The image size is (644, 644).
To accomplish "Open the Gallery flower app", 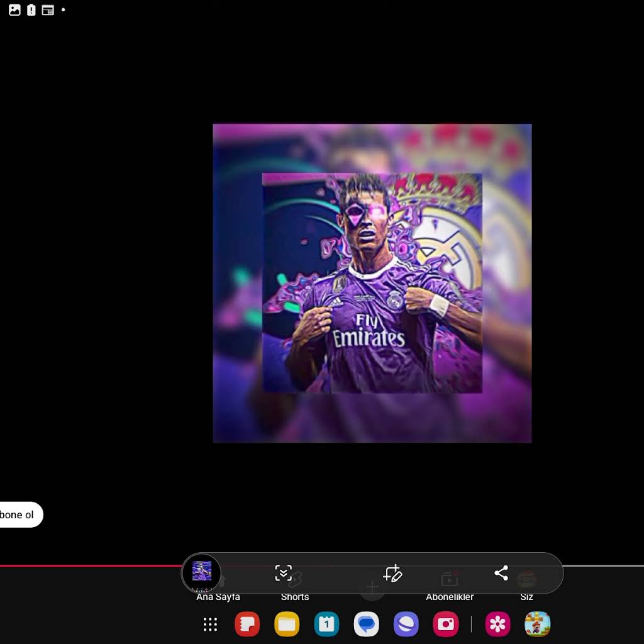I will 498,625.
